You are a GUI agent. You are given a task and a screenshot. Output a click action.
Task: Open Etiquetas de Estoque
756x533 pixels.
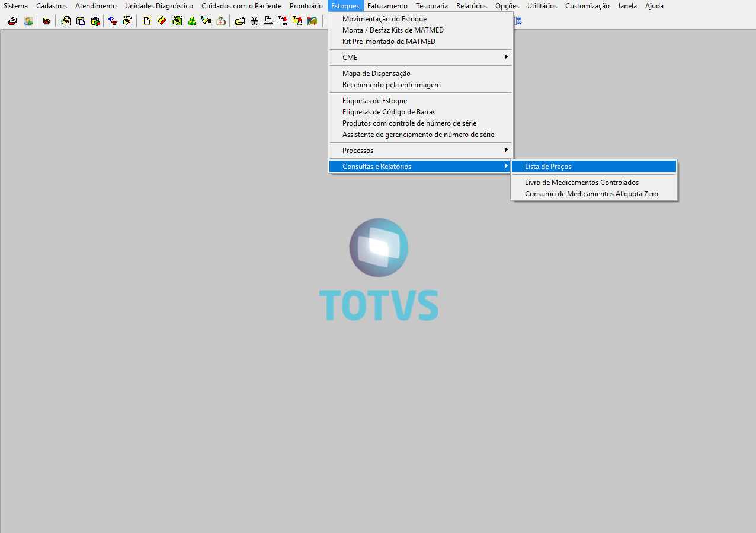421,101
